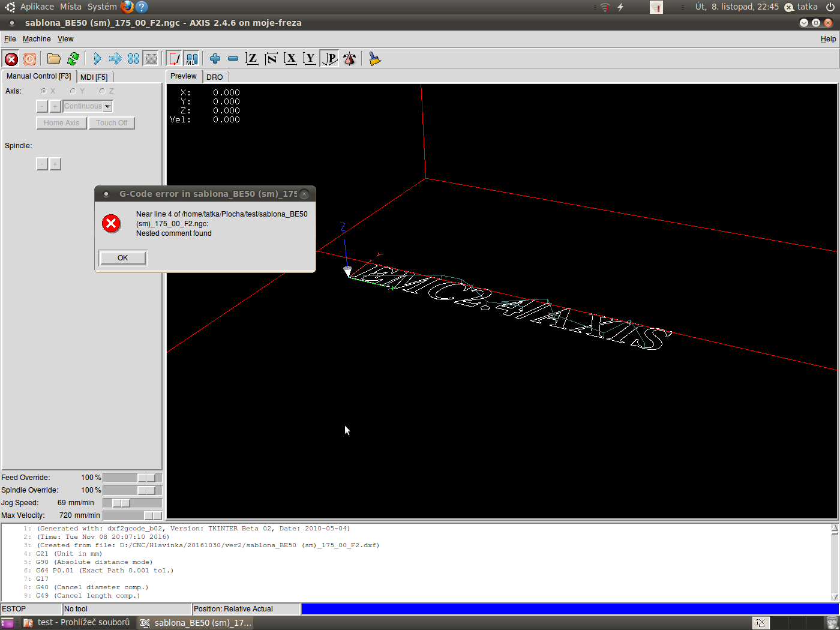Open the Aplikace system menu

pos(37,7)
